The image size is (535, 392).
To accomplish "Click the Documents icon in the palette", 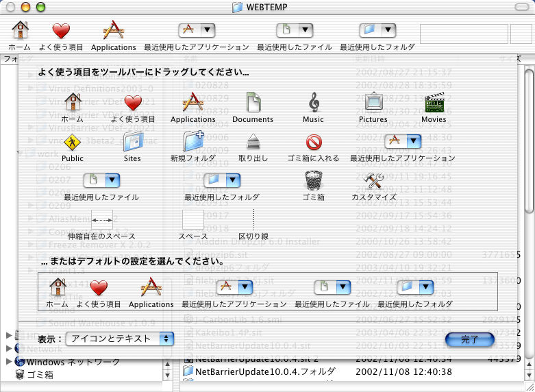I will click(x=253, y=103).
